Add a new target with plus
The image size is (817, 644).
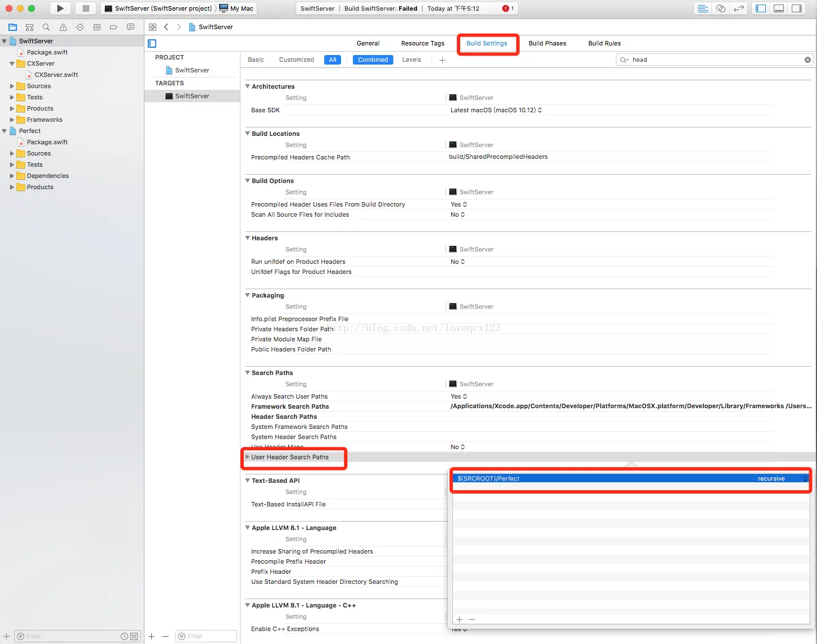(x=151, y=636)
